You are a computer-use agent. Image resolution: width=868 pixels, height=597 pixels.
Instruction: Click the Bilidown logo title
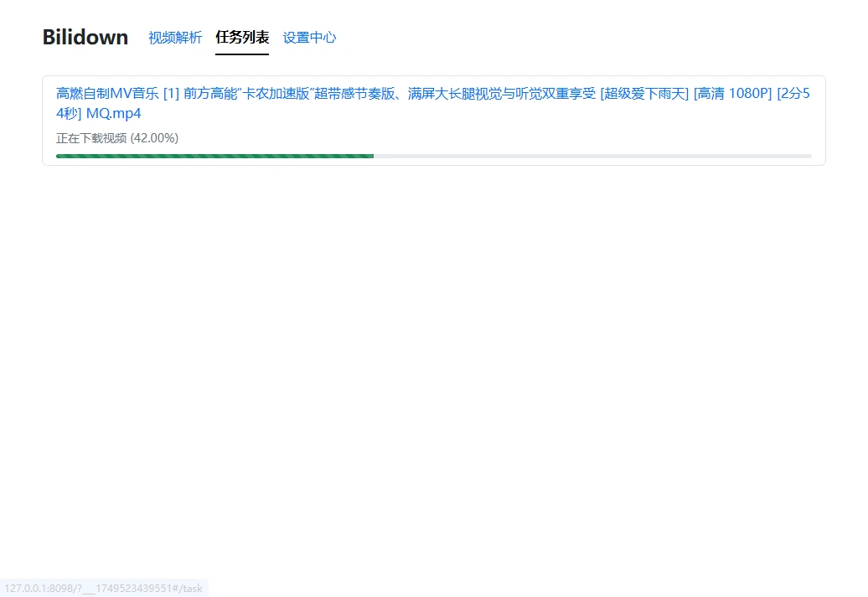tap(85, 38)
